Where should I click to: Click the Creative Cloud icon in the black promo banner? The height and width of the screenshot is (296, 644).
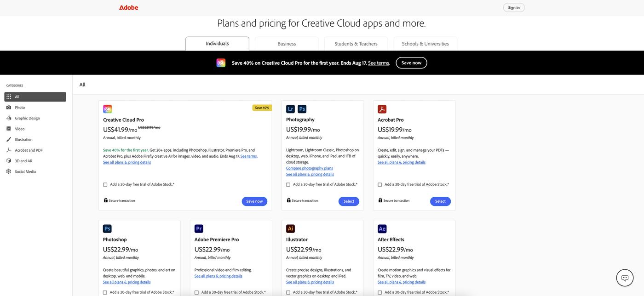click(221, 63)
